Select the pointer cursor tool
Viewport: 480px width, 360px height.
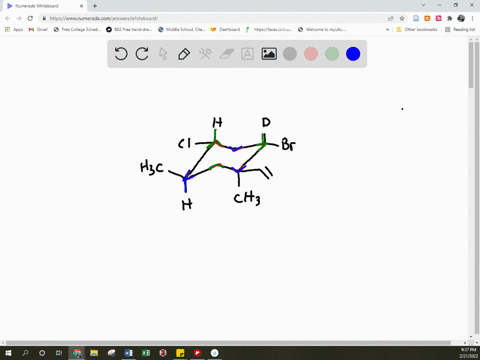163,54
